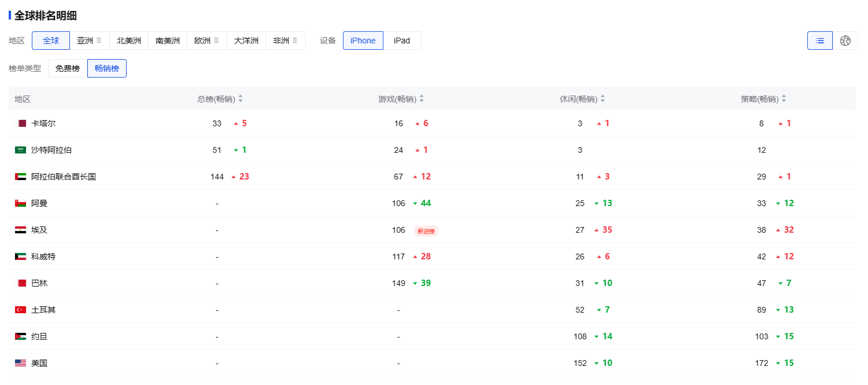Click the 新进榜 badge for 埃及
The image size is (868, 385).
[x=426, y=231]
